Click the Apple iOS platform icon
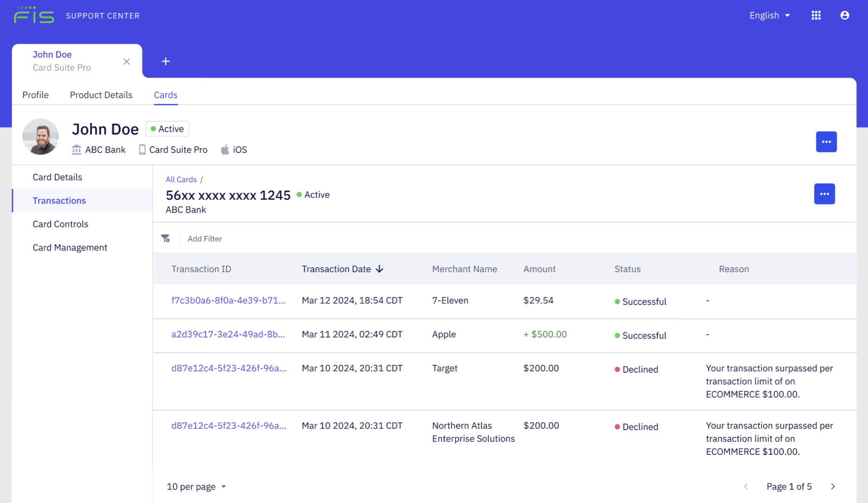This screenshot has height=503, width=868. point(225,150)
